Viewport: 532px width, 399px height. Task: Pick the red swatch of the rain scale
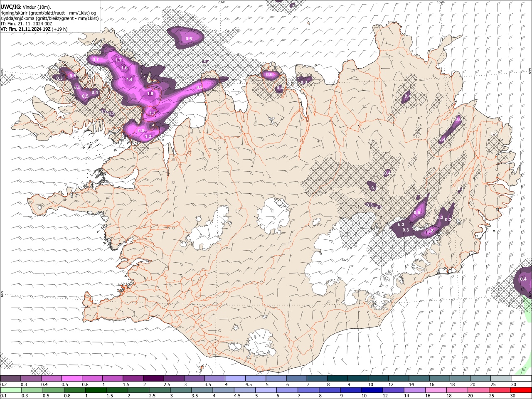coord(521,390)
